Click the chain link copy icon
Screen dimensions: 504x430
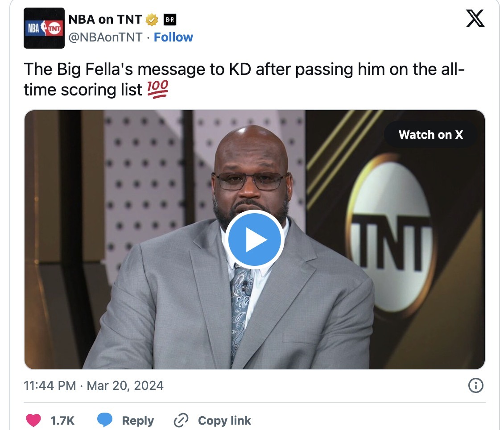pyautogui.click(x=181, y=420)
